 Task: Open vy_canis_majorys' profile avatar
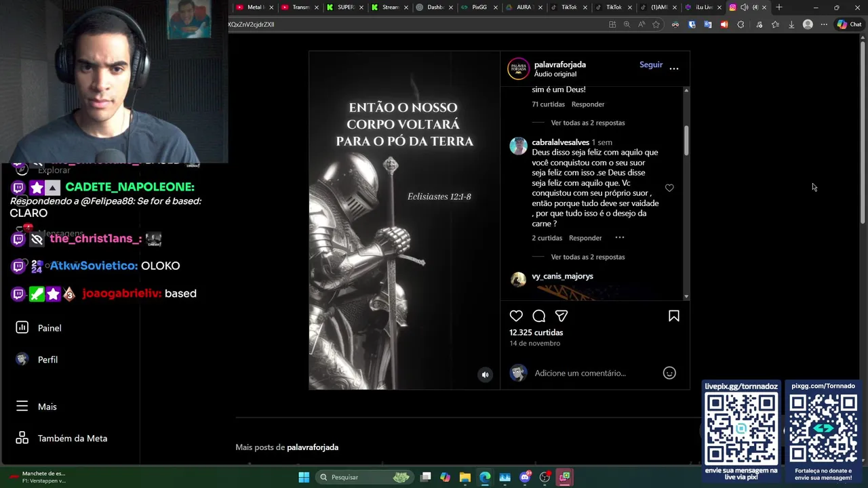tap(518, 279)
